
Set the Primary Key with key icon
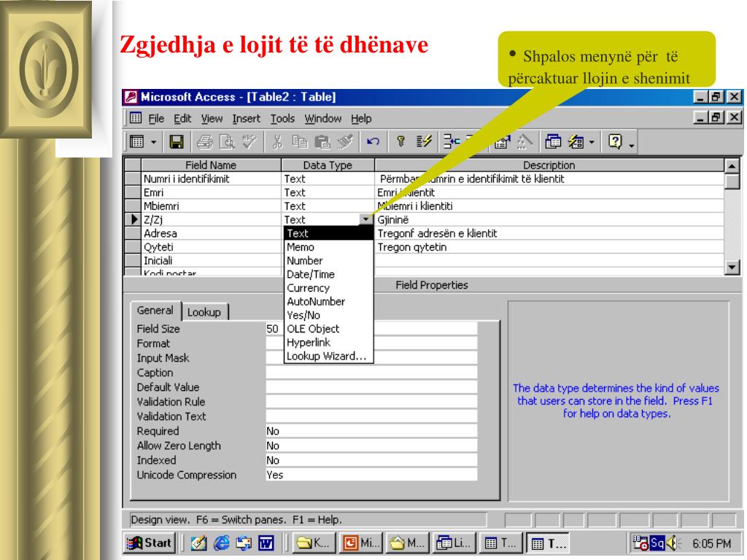click(x=400, y=142)
